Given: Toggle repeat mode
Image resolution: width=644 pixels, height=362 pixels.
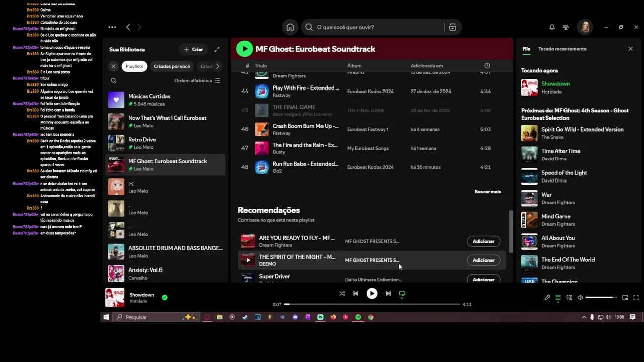Looking at the screenshot, I should (402, 293).
